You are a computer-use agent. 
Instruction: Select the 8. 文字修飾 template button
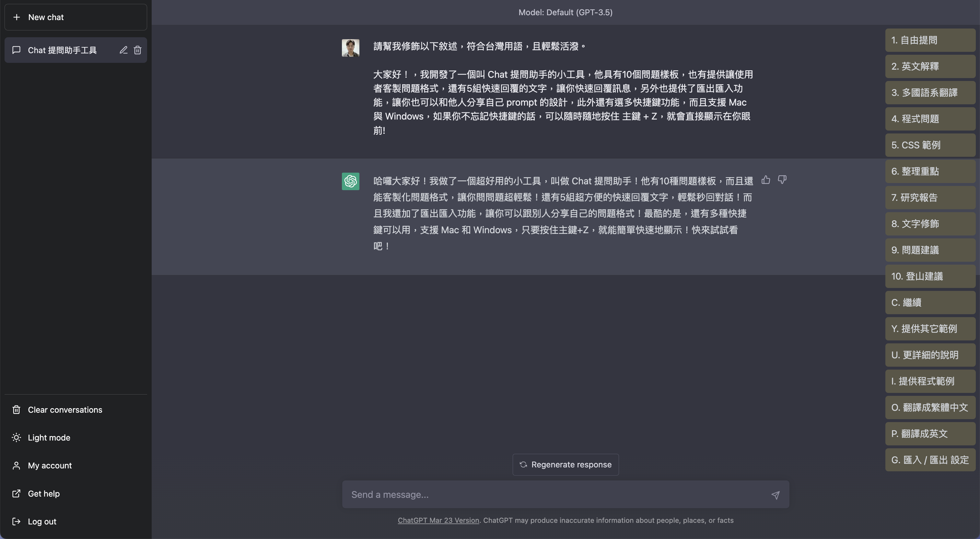tap(930, 224)
